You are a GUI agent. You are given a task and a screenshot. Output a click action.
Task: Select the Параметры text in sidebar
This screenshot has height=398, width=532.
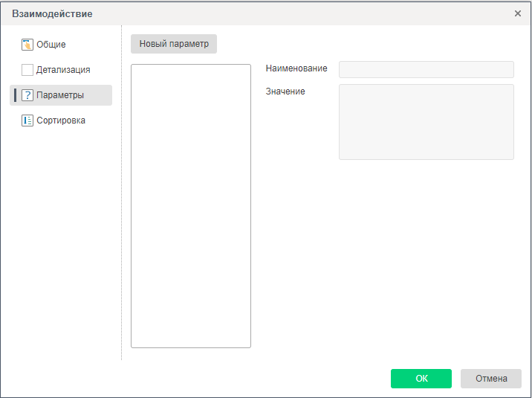pos(60,95)
